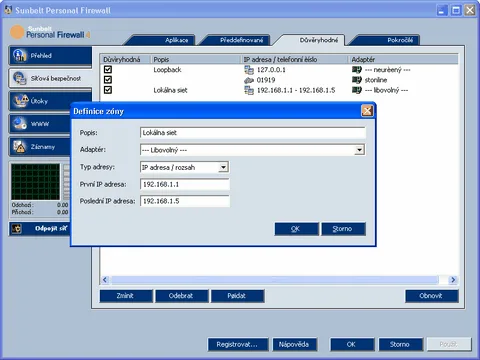Click the --- libovolný --- adapter cell

386,90
